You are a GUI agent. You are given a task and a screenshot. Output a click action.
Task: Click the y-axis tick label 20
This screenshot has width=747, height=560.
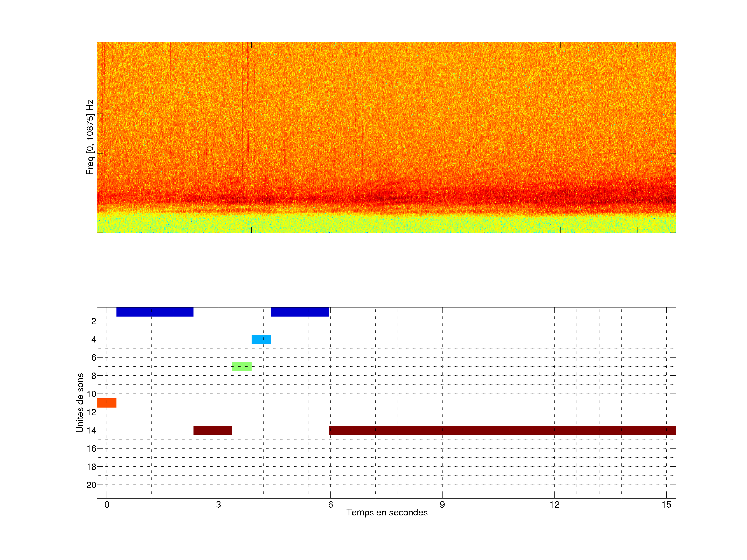(x=91, y=485)
